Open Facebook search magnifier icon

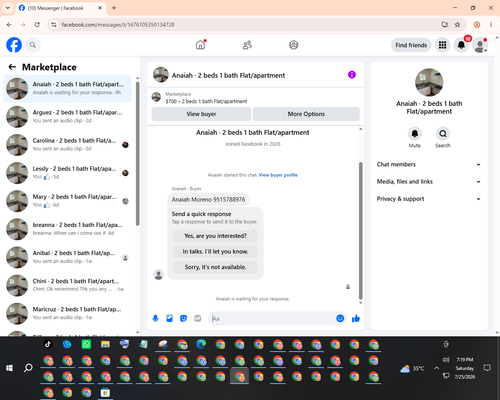click(33, 45)
